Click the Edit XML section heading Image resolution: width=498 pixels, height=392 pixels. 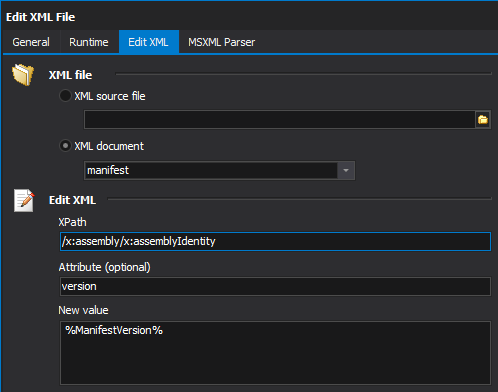(72, 200)
